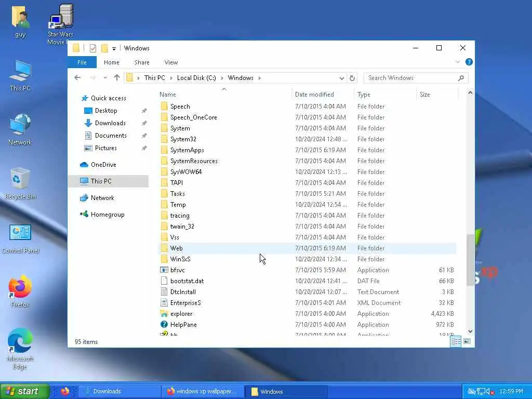Click the Windows taskbar button
The height and width of the screenshot is (399, 532).
click(x=286, y=391)
